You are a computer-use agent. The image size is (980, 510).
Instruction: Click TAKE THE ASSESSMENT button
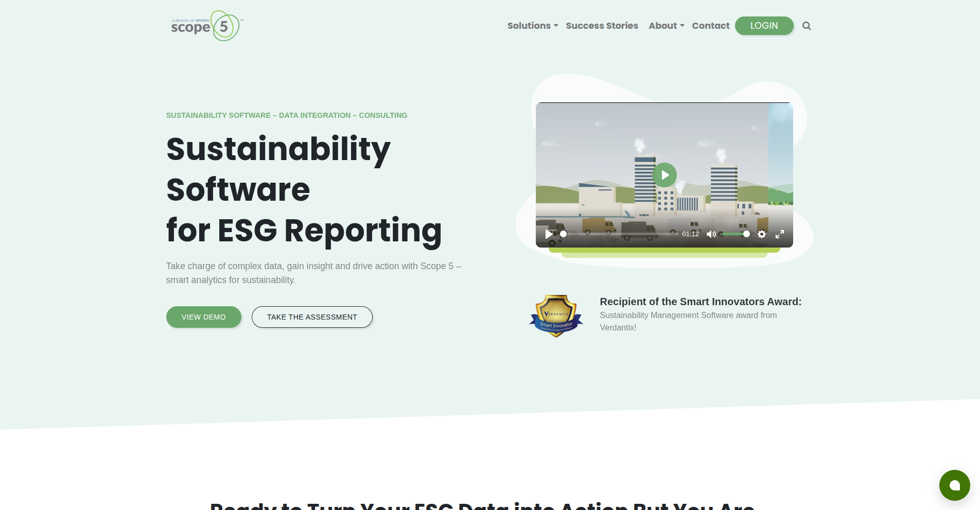tap(312, 317)
